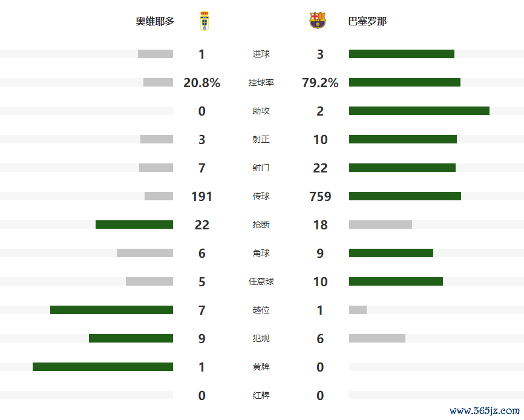Select the 助攻 stat label

[261, 111]
